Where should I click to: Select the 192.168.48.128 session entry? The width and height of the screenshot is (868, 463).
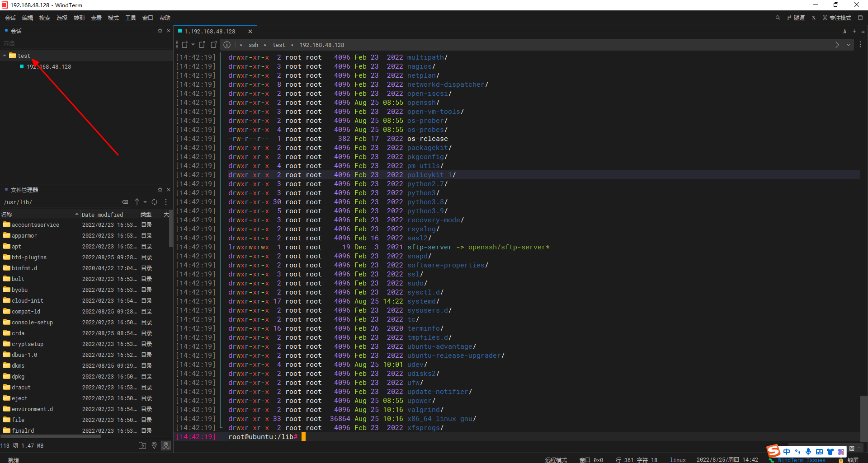click(48, 66)
